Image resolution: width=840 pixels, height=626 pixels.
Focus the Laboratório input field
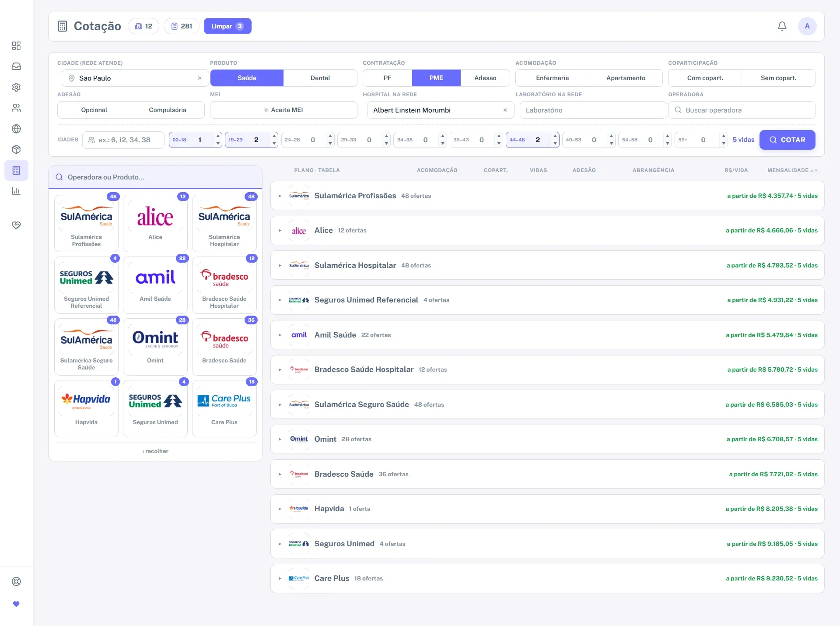[x=593, y=110]
